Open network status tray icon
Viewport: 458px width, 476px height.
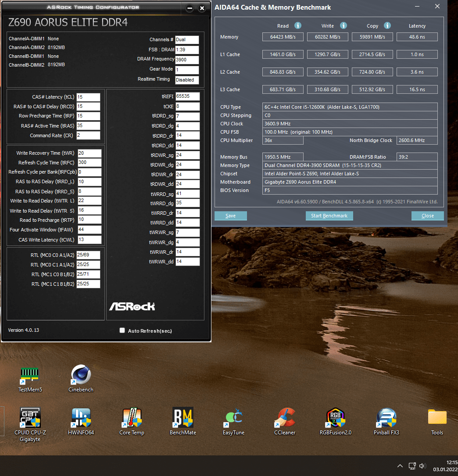412,465
